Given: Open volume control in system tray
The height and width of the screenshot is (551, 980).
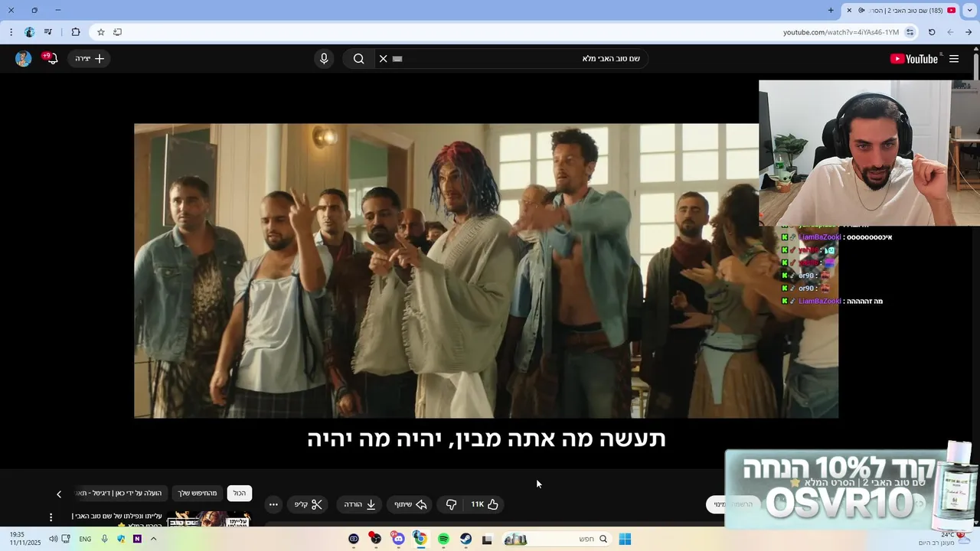Looking at the screenshot, I should coord(53,539).
